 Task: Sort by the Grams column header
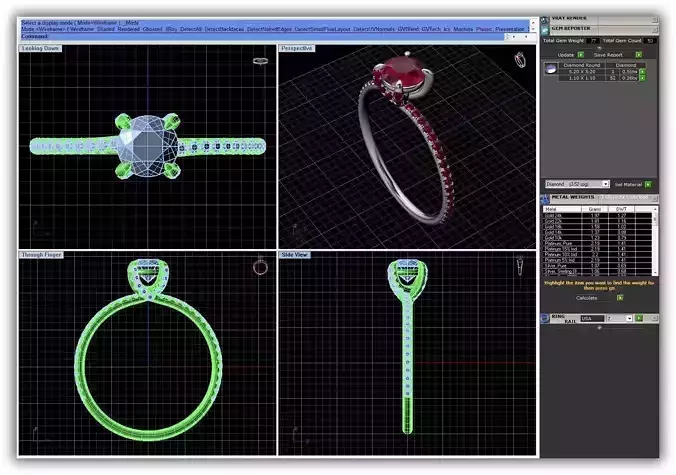click(595, 209)
